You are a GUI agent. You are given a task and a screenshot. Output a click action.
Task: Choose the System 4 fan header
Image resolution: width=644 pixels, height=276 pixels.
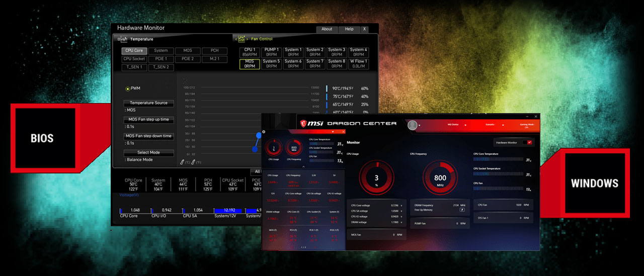[x=359, y=52]
